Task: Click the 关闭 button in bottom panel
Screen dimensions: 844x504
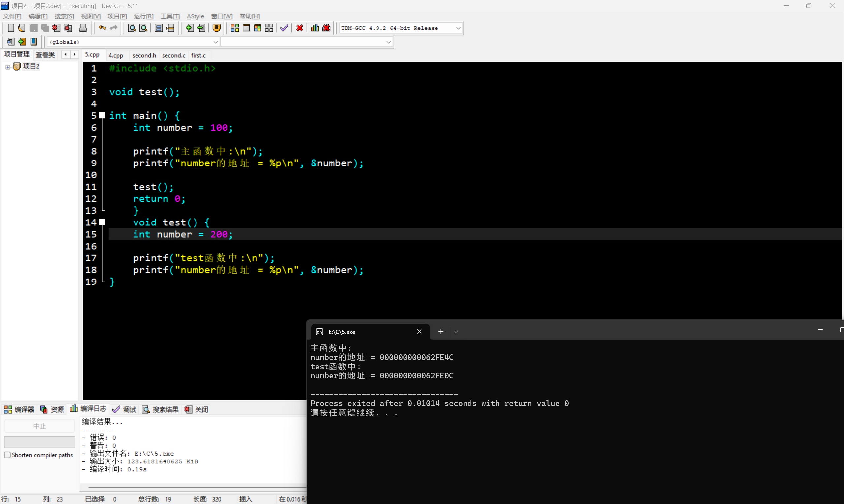Action: coord(196,409)
